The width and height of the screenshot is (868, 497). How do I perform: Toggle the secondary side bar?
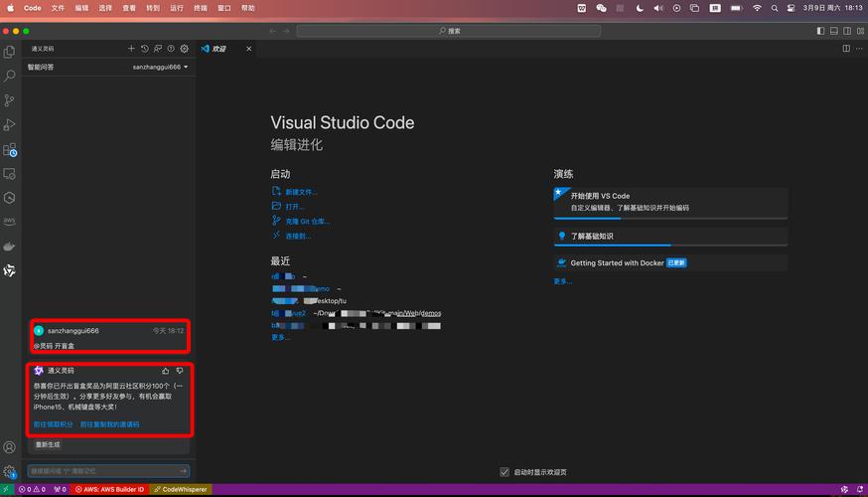847,31
